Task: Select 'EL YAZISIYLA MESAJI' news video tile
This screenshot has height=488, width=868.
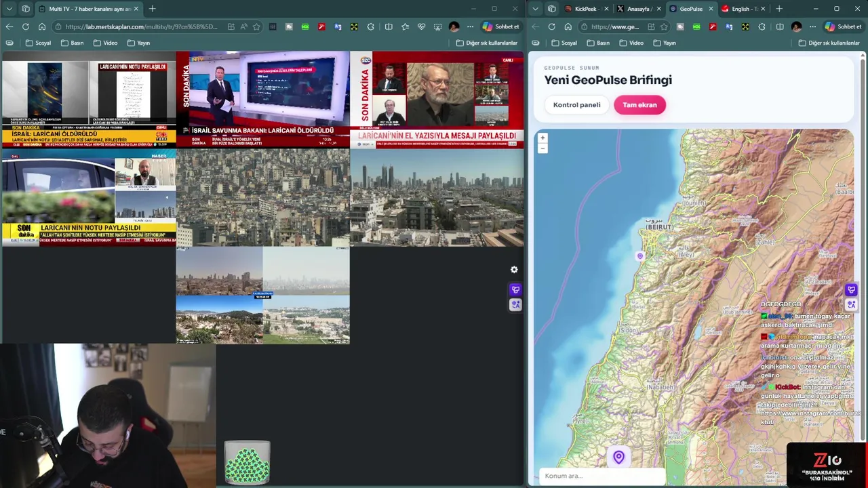Action: (x=437, y=99)
